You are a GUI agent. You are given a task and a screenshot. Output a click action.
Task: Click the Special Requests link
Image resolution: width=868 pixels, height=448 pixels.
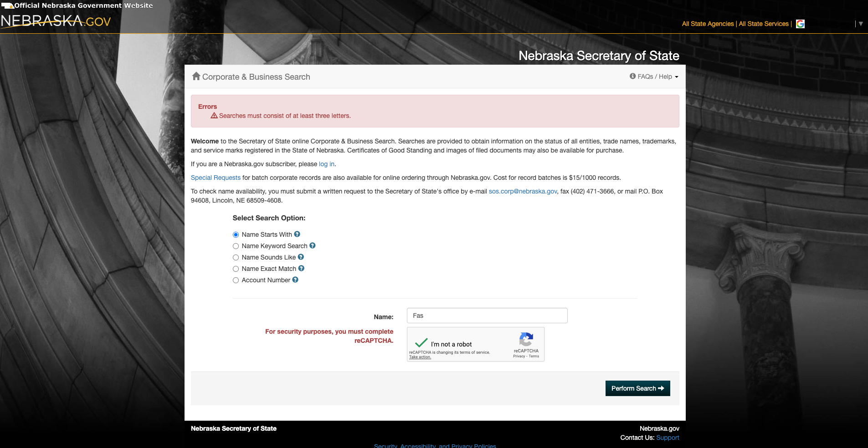pos(216,178)
